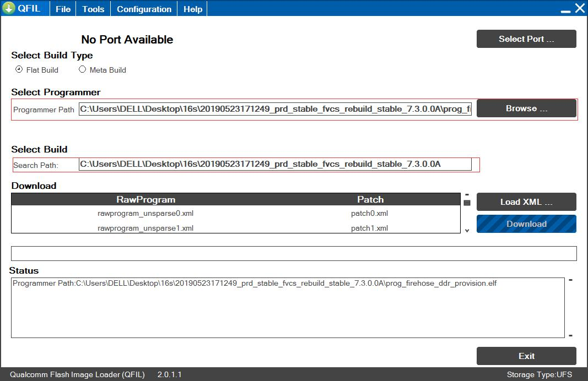Open the Help menu
This screenshot has height=381, width=588.
click(193, 9)
